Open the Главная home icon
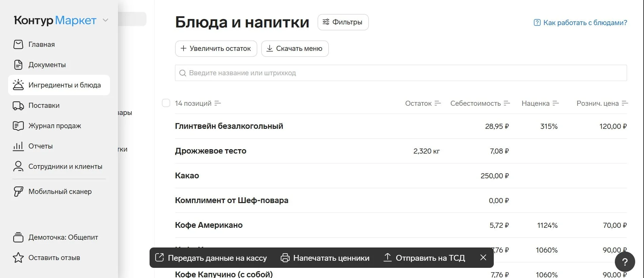 coord(18,44)
